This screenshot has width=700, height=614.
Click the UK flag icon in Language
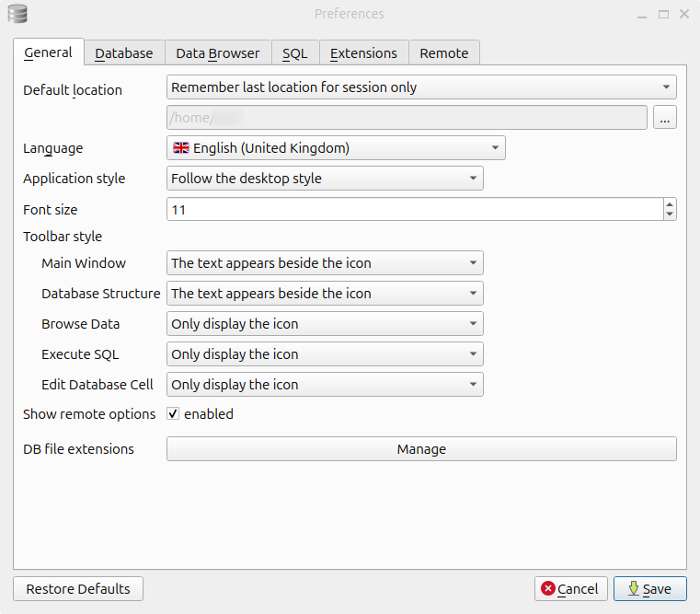(x=181, y=148)
